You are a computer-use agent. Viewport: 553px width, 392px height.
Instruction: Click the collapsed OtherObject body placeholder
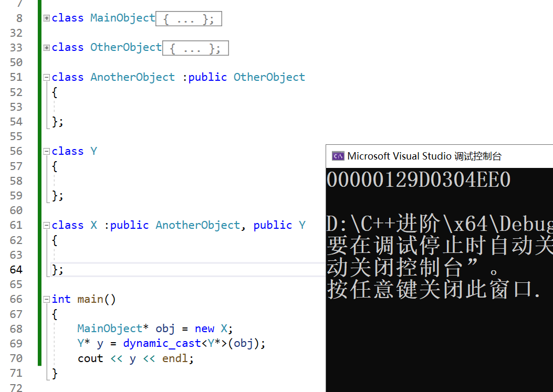[x=195, y=48]
